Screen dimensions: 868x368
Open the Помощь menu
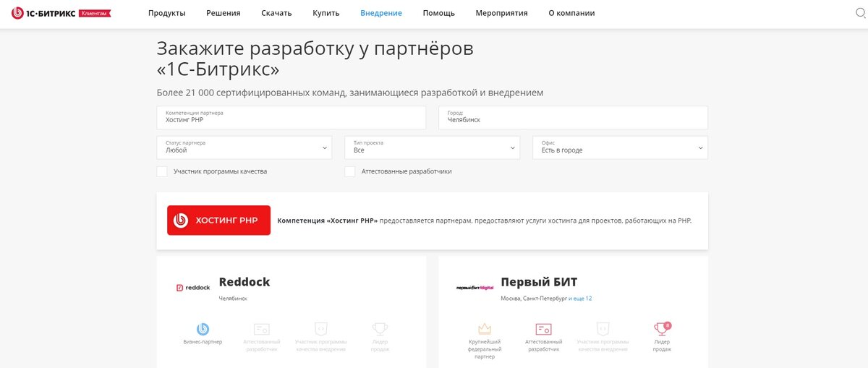pos(439,13)
